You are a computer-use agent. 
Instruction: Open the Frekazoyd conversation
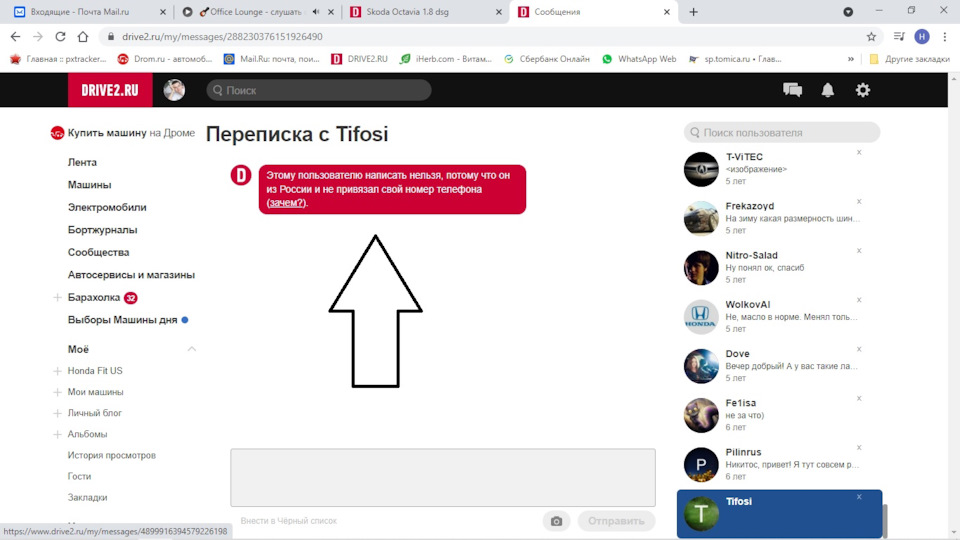click(770, 218)
